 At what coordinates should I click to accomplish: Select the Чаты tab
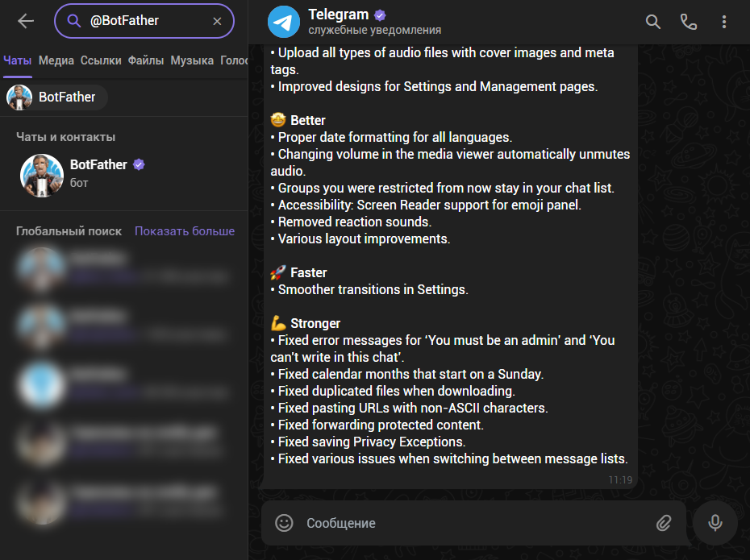(17, 60)
